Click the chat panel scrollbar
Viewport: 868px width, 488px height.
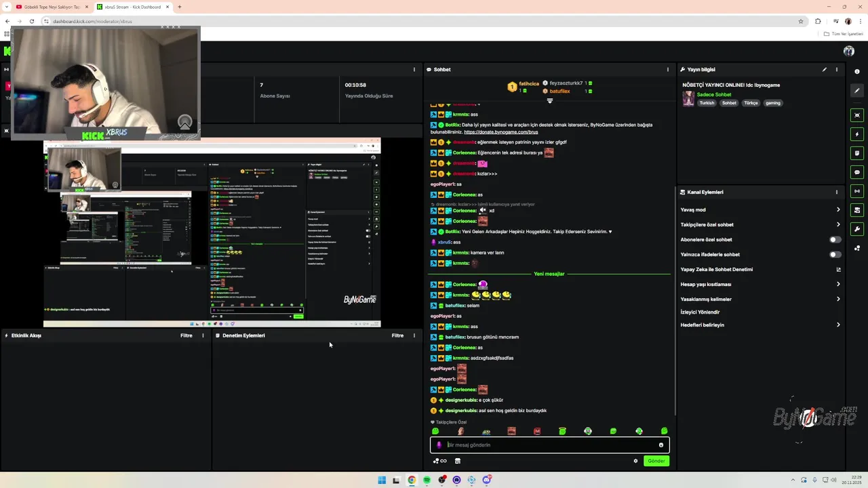675,302
